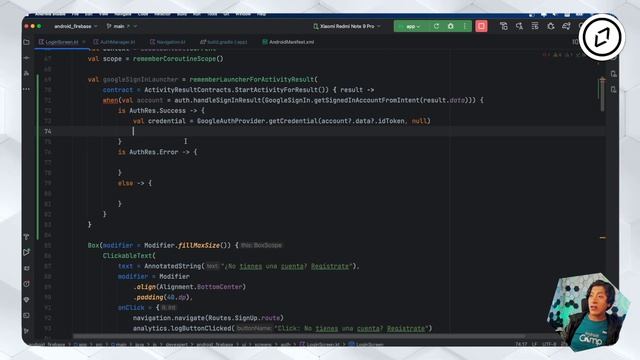Screen dimensions: 640x360
Task: Open the Run tool window in left sidebar
Action: coord(27,252)
